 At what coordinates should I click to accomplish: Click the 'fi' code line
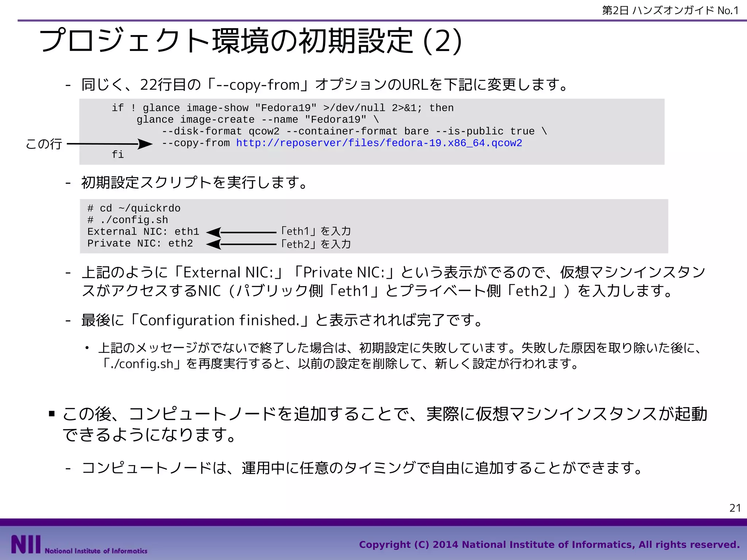(x=118, y=155)
